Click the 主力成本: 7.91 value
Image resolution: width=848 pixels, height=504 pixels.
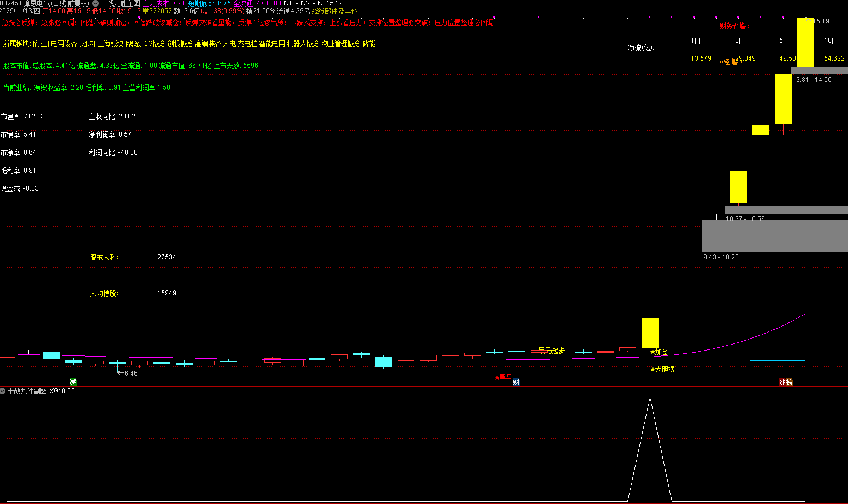(164, 3)
